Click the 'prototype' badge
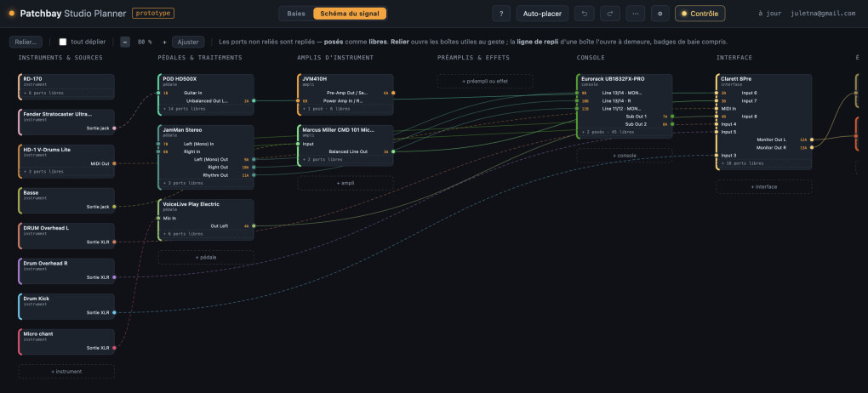Viewport: 868px width, 393px height. [x=153, y=14]
